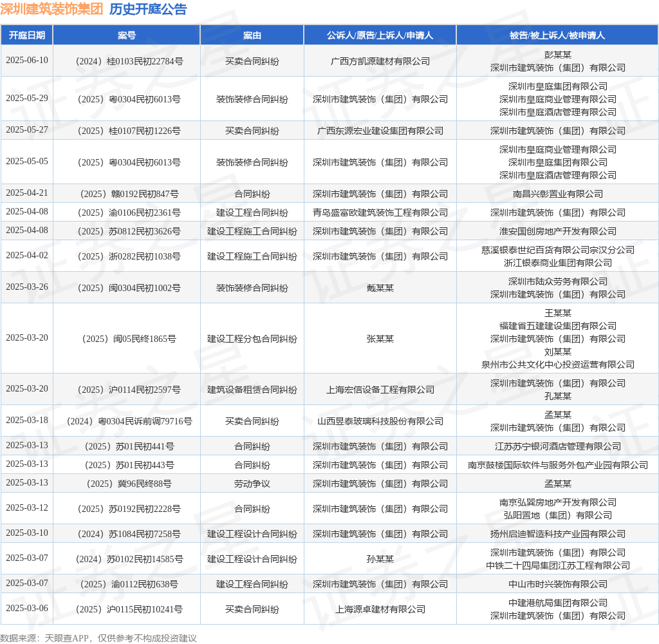The width and height of the screenshot is (659, 644).
Task: Click defendant 南京鼓楼国际软件与服务外包产业园有限公司
Action: point(558,465)
